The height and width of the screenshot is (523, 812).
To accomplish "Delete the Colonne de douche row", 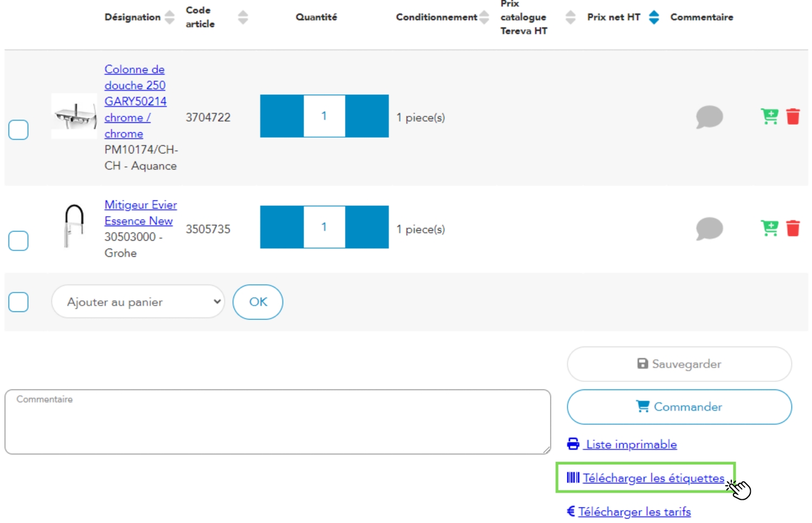I will tap(793, 116).
